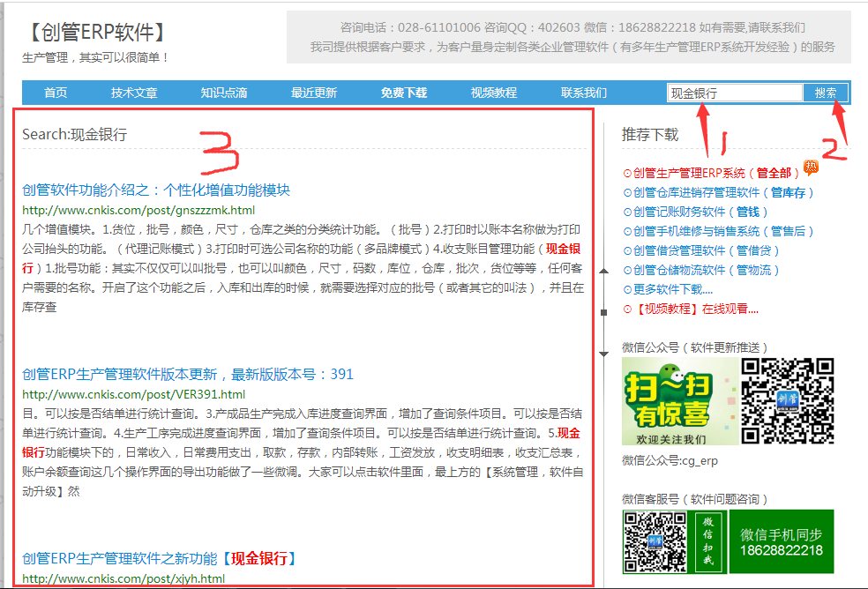Viewport: 868px width, 589px height.
Task: Click the green 微信扫我 label image
Action: [x=708, y=541]
